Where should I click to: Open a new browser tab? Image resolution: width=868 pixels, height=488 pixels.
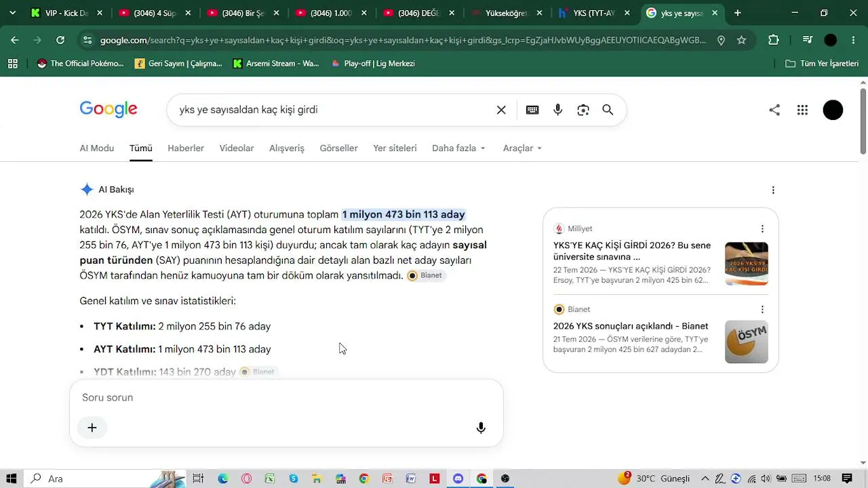738,13
